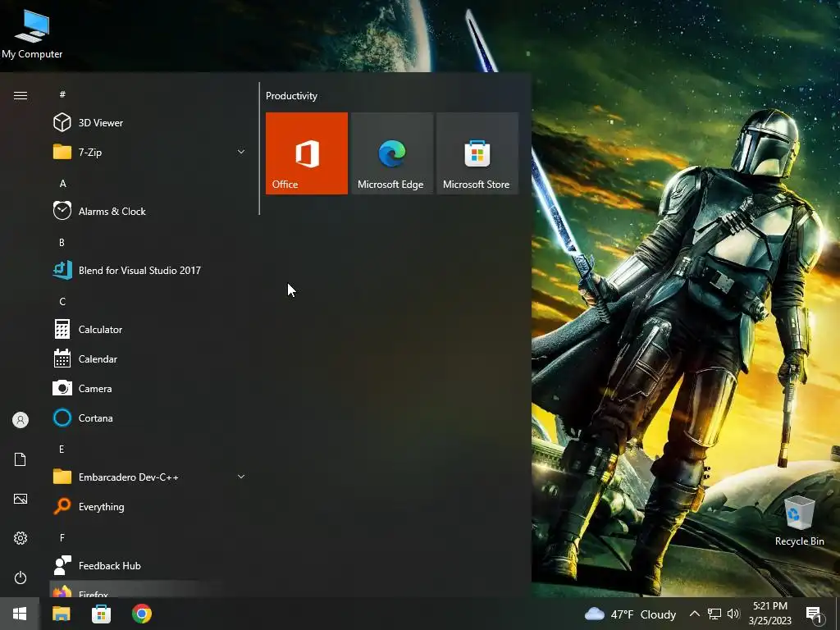Click the # letter header

62,94
